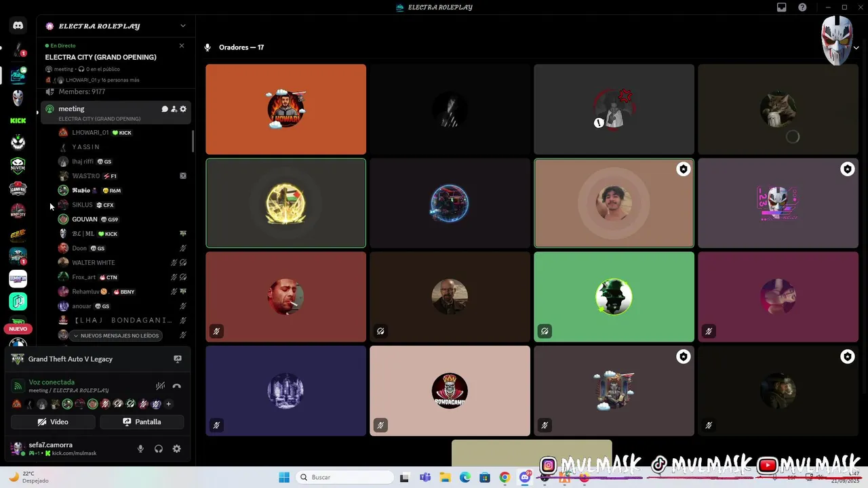
Task: Open Microsoft Teams from taskbar
Action: pyautogui.click(x=425, y=477)
